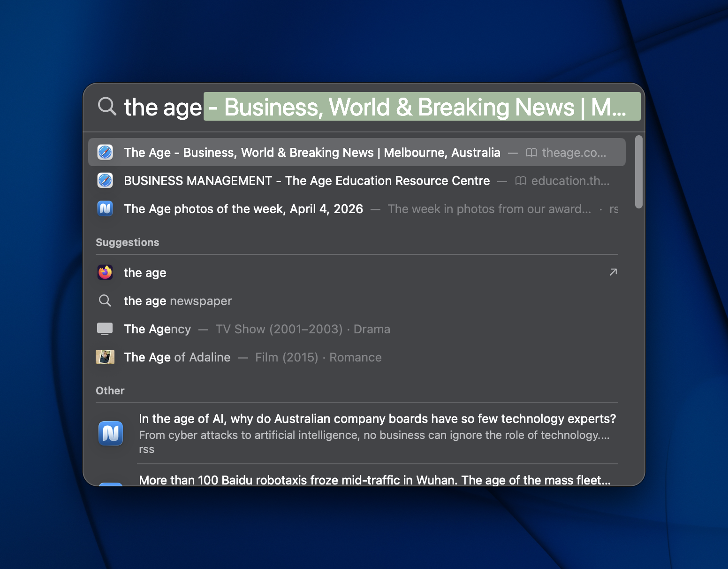This screenshot has height=569, width=728.
Task: Select BUSINESS MANAGEMENT Education Resource Centre result
Action: 307,181
